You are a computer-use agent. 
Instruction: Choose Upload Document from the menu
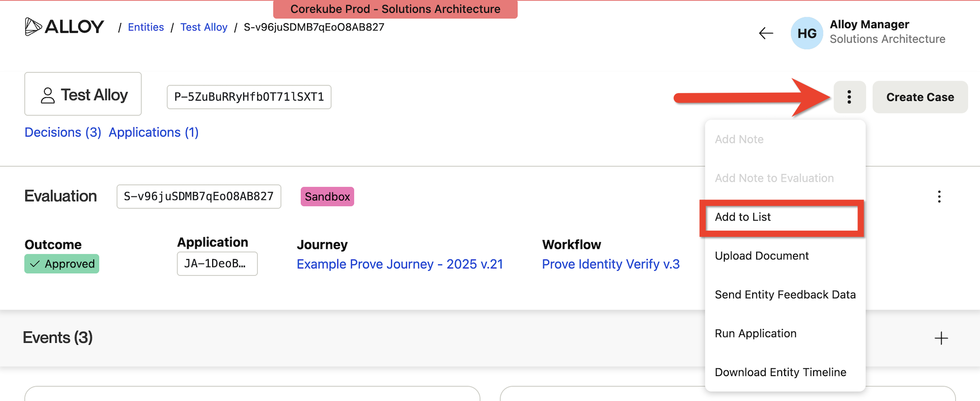pos(762,256)
